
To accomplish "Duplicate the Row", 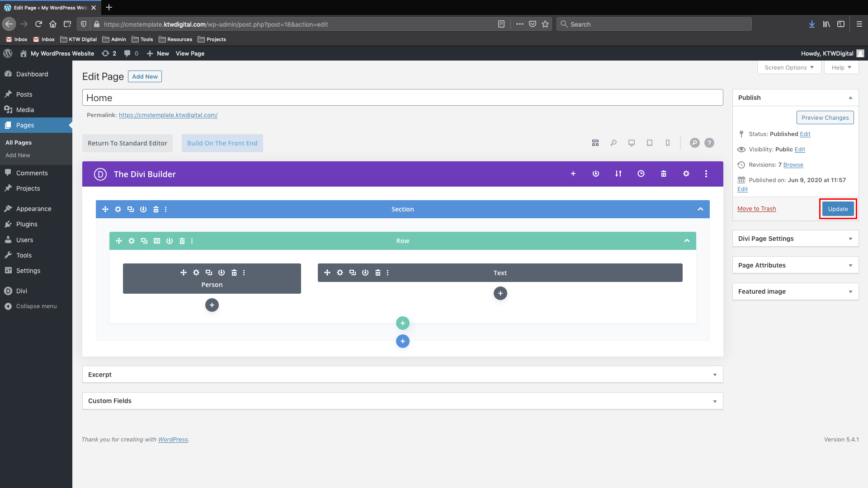I will (144, 241).
